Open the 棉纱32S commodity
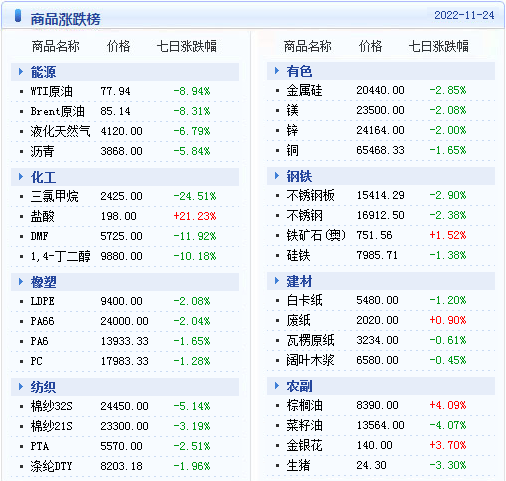This screenshot has width=506, height=481. (x=51, y=406)
